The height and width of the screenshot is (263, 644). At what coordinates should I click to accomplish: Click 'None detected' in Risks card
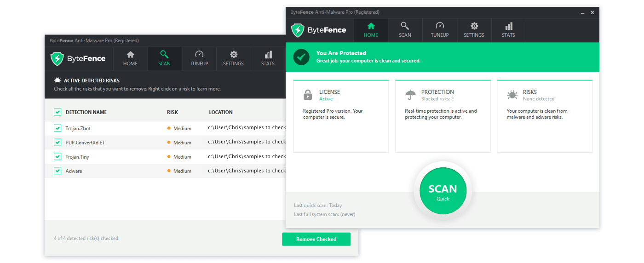pyautogui.click(x=539, y=99)
